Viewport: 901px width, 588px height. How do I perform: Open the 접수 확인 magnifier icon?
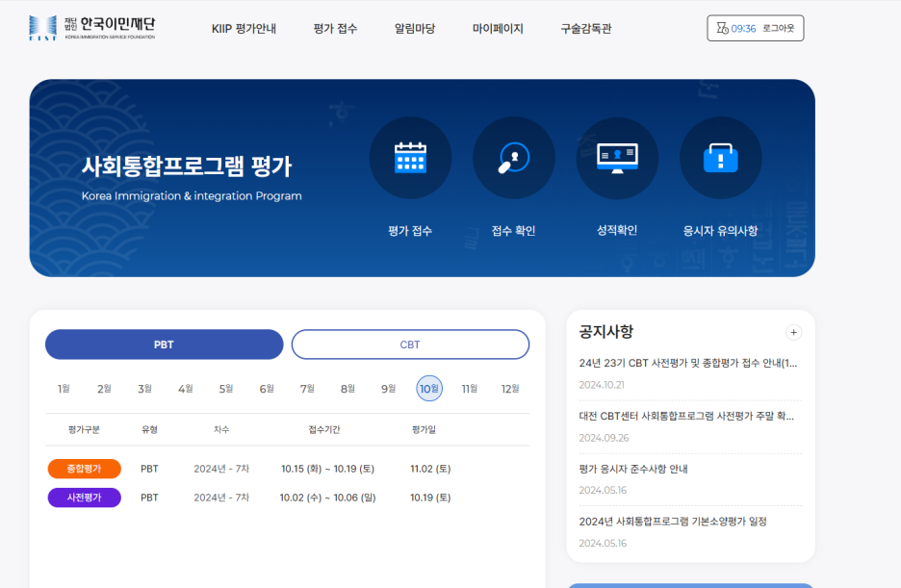(514, 158)
